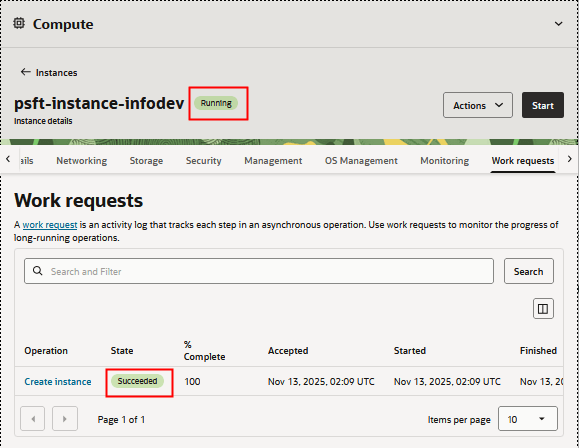This screenshot has width=579, height=448.
Task: Switch to the OS Management tab
Action: click(361, 161)
